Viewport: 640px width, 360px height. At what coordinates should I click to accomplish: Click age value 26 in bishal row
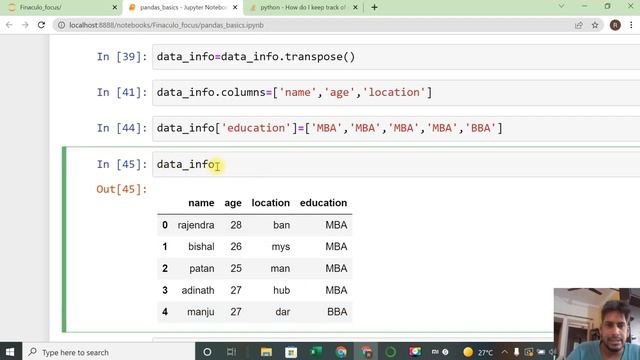236,247
